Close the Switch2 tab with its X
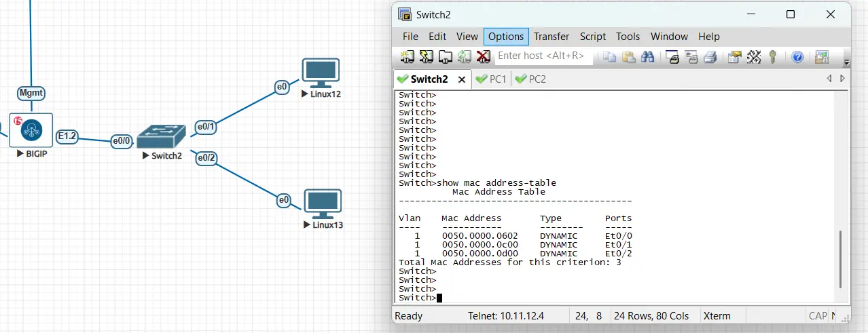The image size is (868, 333). [x=462, y=79]
